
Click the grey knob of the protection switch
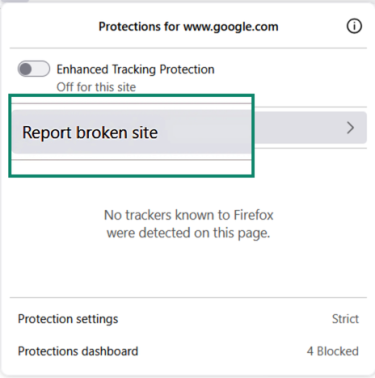pyautogui.click(x=26, y=69)
